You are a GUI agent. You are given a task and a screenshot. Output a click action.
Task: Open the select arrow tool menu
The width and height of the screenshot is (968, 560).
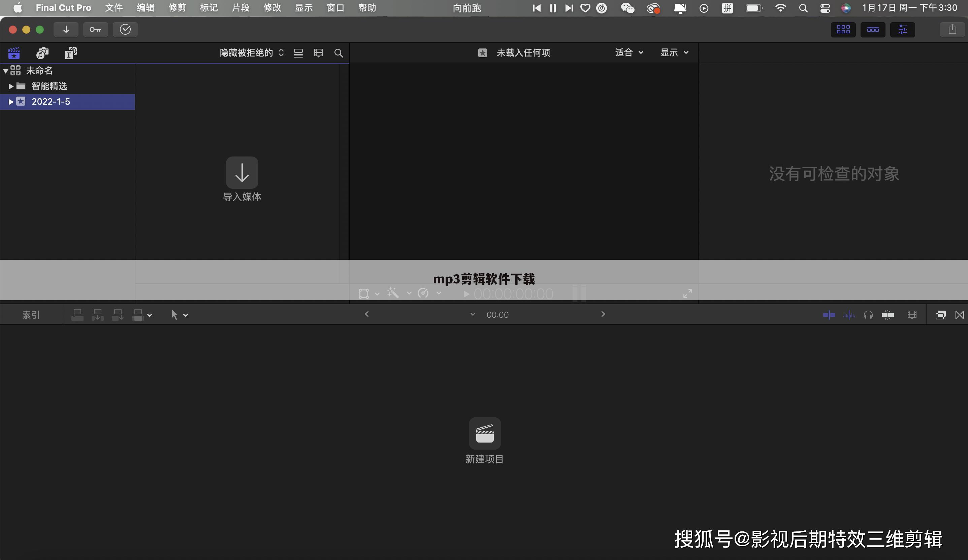[179, 315]
